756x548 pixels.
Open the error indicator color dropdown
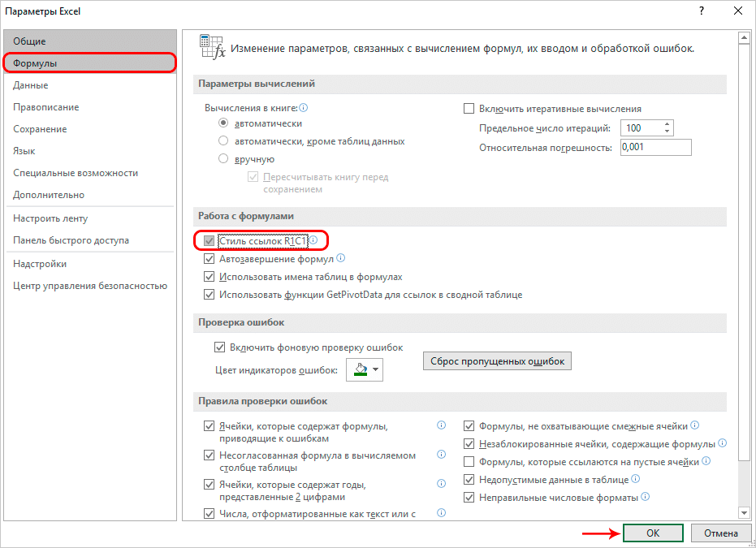coord(365,370)
